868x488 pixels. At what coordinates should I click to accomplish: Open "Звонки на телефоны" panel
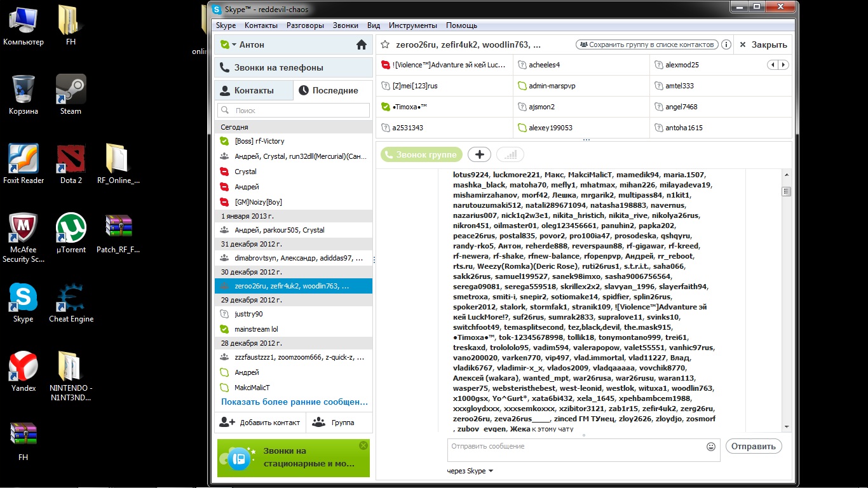click(294, 67)
